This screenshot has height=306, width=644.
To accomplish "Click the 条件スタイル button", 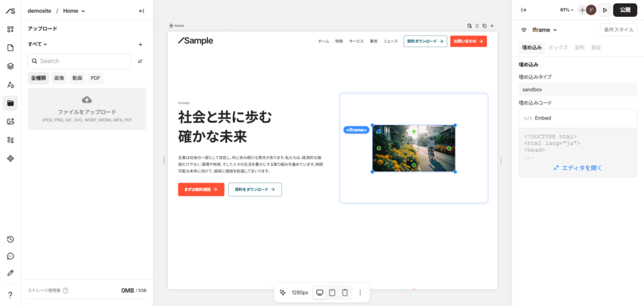I will tap(619, 30).
